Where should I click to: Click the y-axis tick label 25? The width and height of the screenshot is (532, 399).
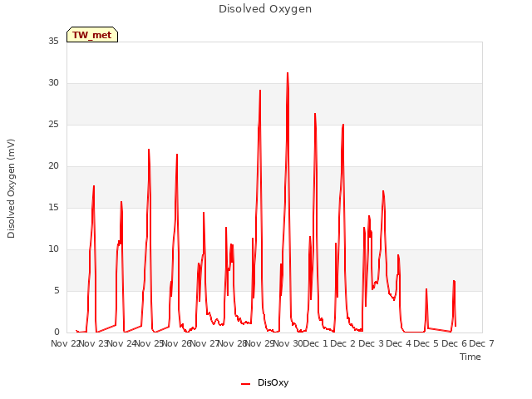click(53, 125)
